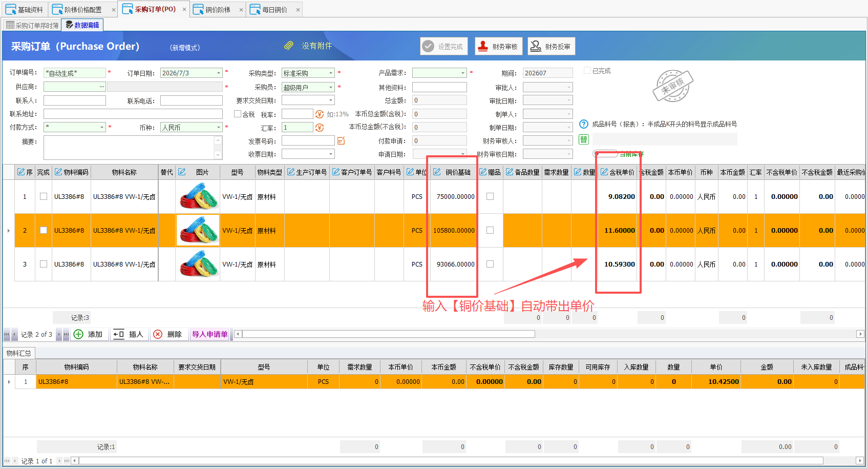This screenshot has width=868, height=469.
Task: Click the 设置完成 checkmark icon
Action: point(428,46)
